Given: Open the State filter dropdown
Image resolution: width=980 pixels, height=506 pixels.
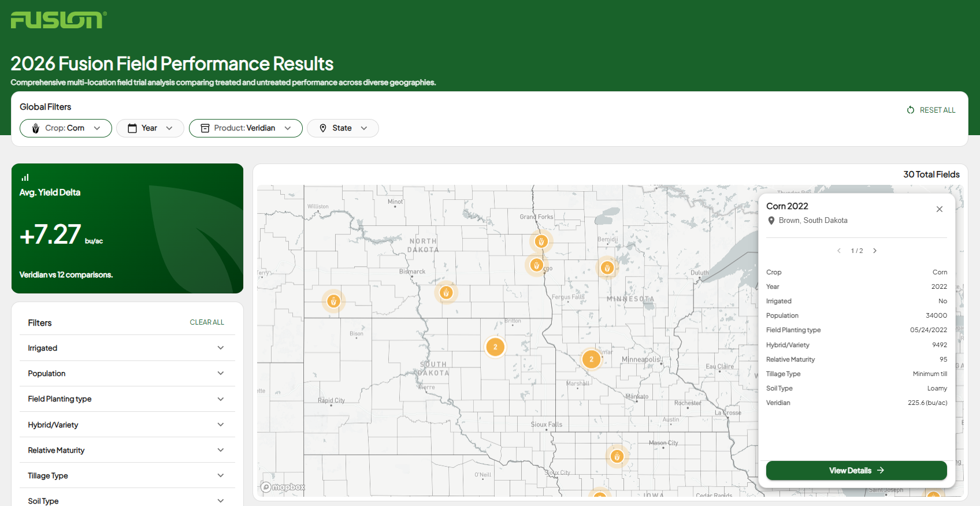Looking at the screenshot, I should (x=343, y=128).
